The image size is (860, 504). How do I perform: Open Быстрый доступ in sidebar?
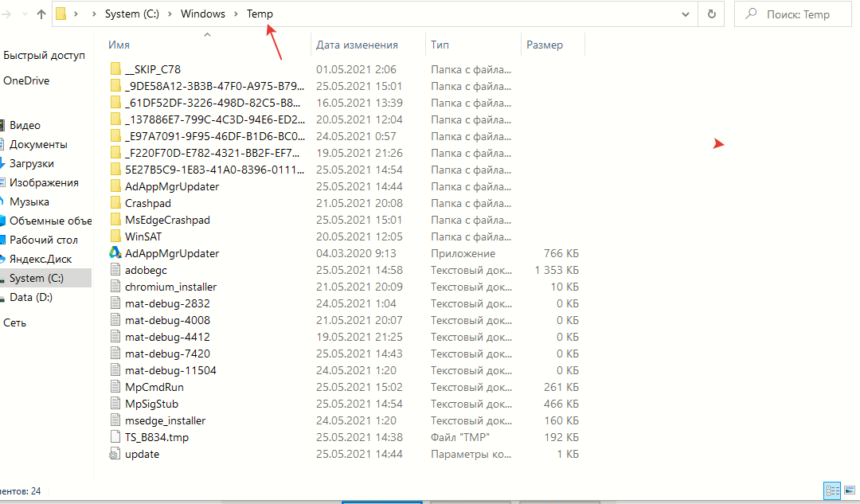[x=44, y=56]
